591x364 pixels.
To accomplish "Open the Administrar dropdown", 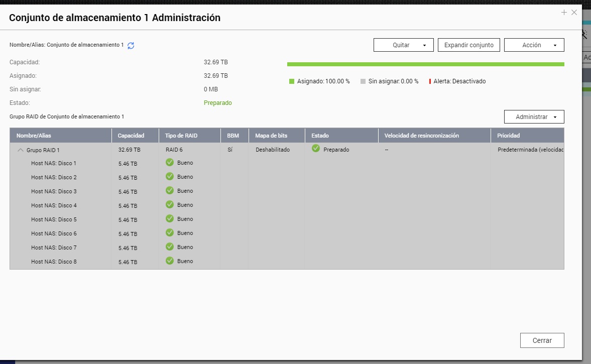I will [x=534, y=117].
